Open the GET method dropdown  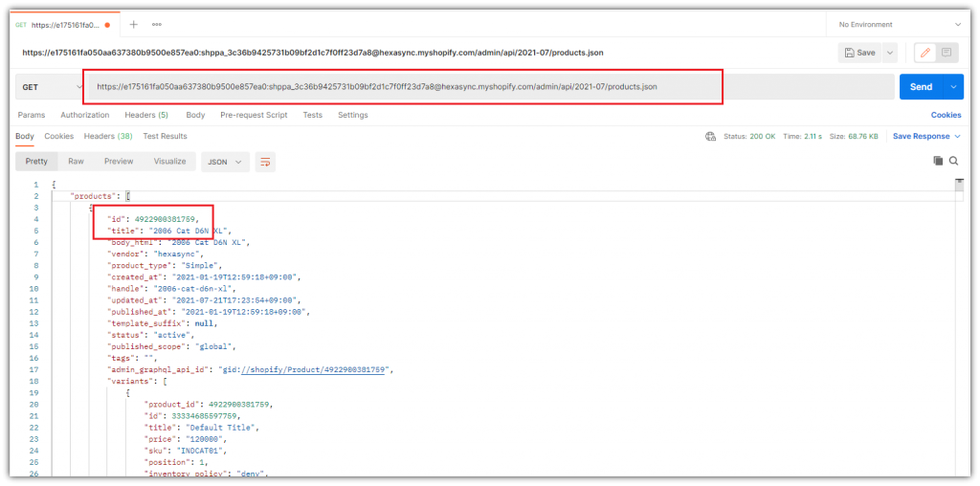[52, 87]
